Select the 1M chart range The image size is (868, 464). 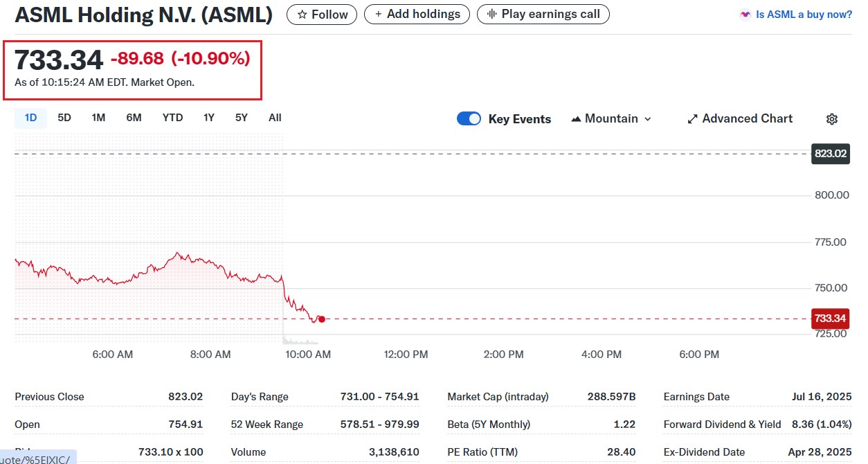point(98,118)
